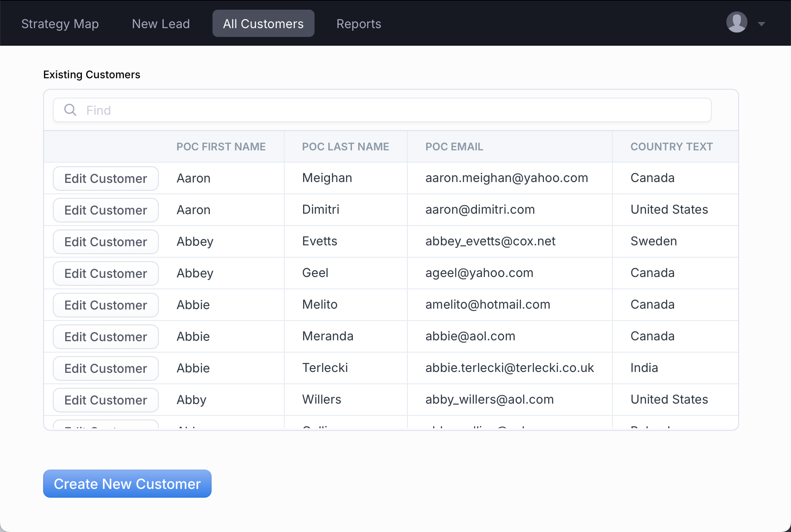Edit customer Abbie Melito
Viewport: 791px width, 532px height.
point(106,305)
